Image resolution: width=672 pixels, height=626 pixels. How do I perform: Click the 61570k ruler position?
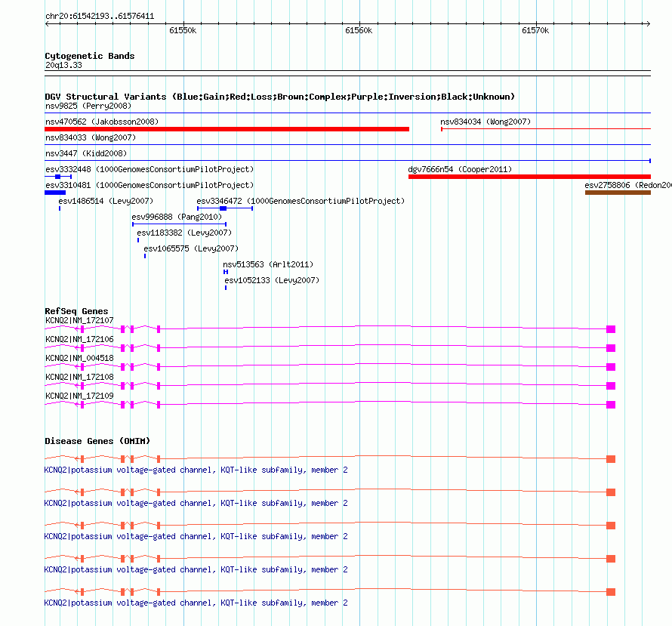(535, 30)
